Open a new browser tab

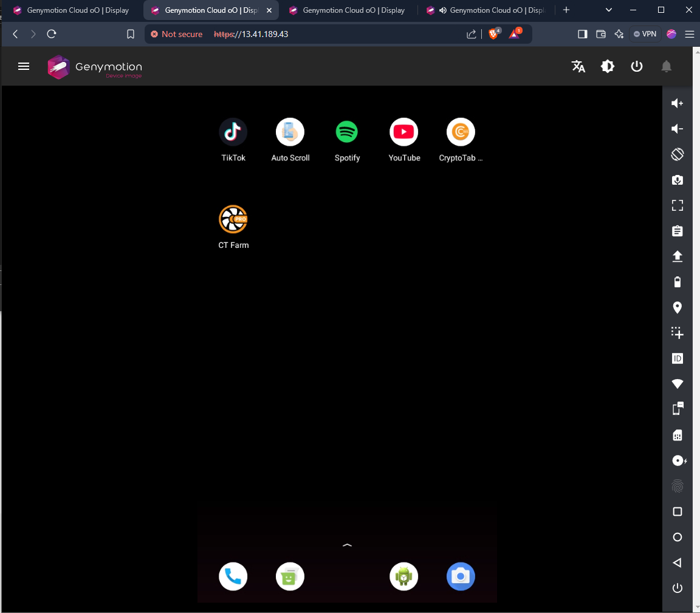pos(566,10)
